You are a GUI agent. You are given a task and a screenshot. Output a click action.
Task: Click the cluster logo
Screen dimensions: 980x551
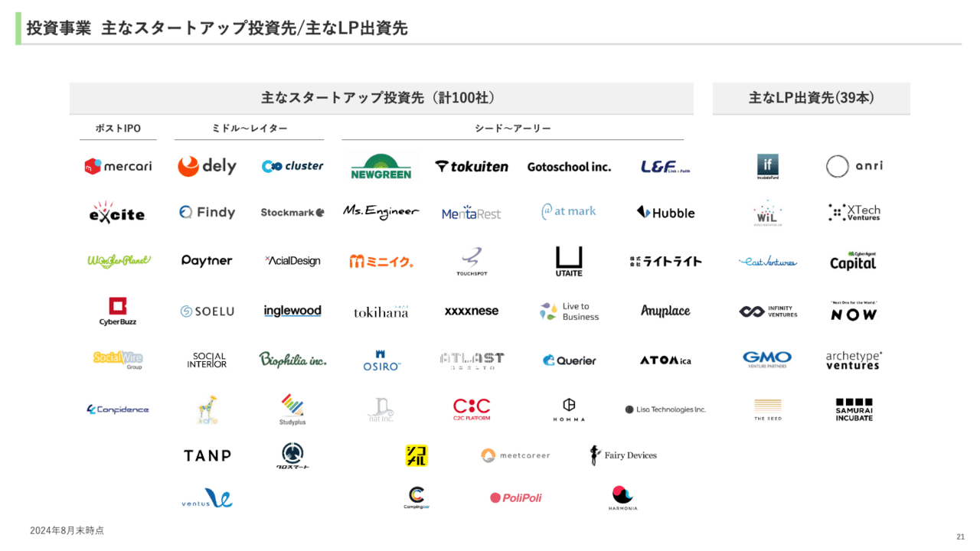(x=292, y=166)
